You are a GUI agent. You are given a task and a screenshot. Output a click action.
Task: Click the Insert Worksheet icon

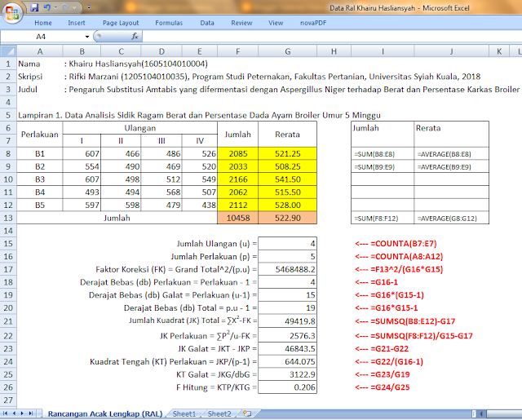point(247,413)
